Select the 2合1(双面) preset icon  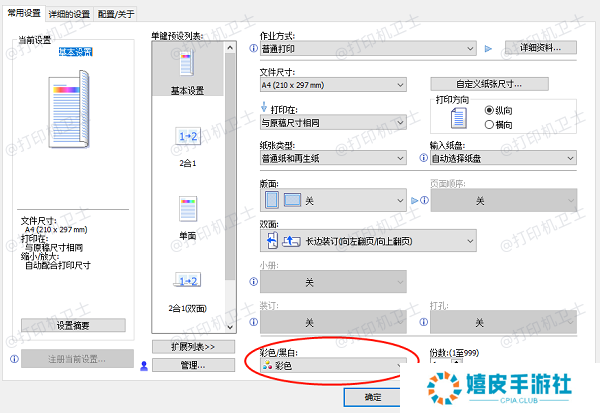(188, 281)
